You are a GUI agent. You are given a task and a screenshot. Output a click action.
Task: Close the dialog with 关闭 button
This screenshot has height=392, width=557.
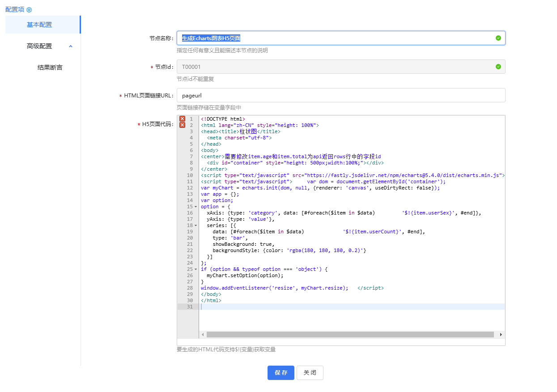310,373
